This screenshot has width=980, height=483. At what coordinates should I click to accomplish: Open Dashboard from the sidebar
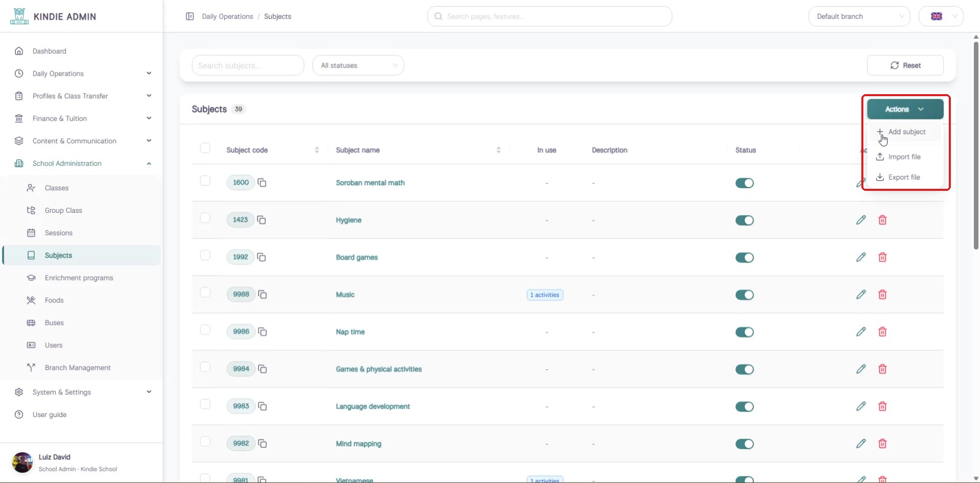pos(50,51)
